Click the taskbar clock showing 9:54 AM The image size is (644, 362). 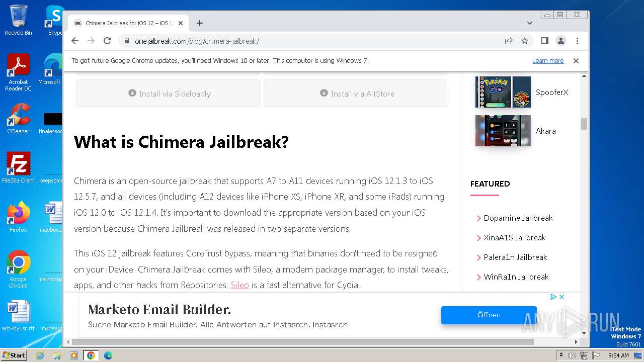(x=618, y=355)
